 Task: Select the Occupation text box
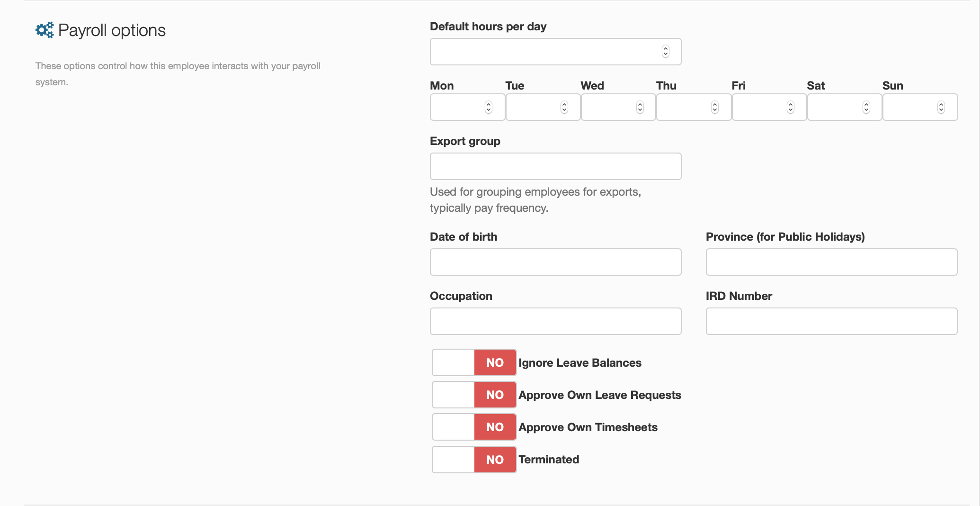[555, 321]
